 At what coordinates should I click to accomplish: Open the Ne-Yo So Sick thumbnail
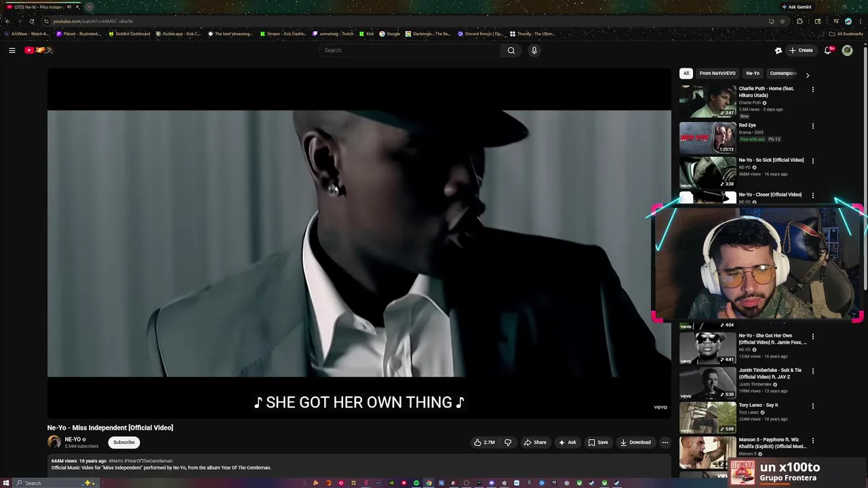[707, 172]
